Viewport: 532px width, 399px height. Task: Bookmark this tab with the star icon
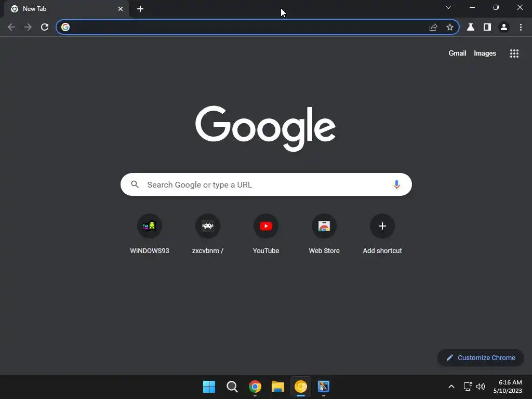[x=450, y=27]
